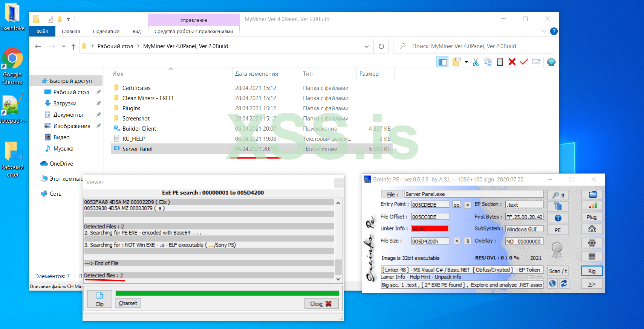The width and height of the screenshot is (644, 329).
Task: Open the quick access toolbar customize dropdown
Action: [x=68, y=19]
